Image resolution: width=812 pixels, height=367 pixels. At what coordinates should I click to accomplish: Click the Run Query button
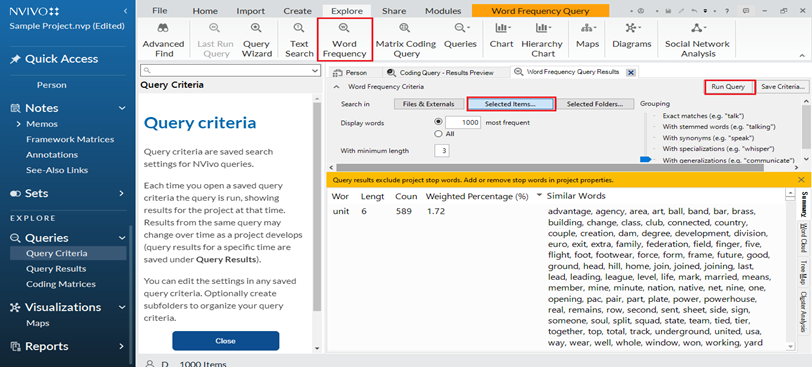(x=728, y=87)
